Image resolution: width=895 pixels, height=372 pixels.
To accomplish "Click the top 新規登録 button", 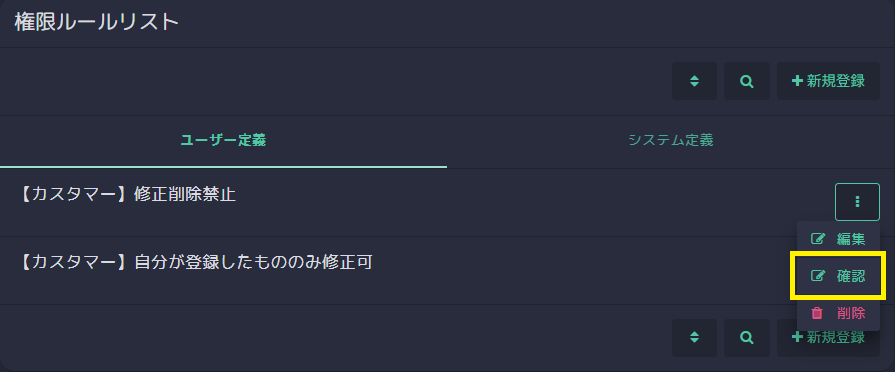I will pos(828,81).
